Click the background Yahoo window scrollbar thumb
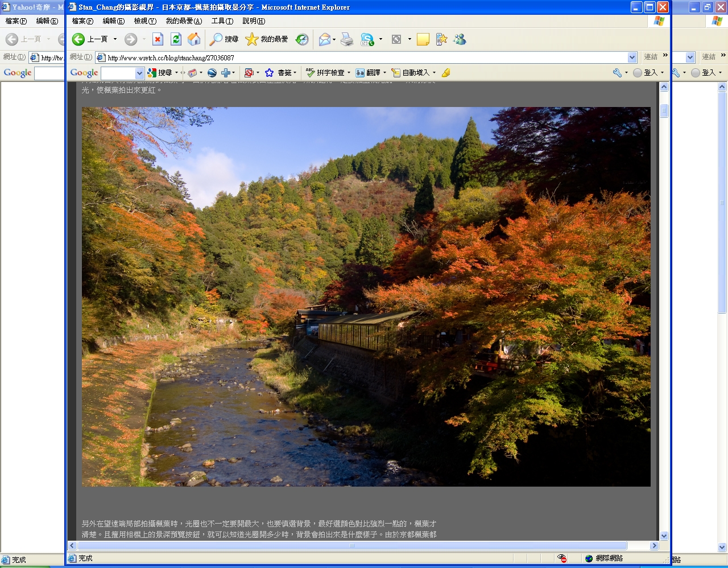This screenshot has height=568, width=728. [x=722, y=203]
